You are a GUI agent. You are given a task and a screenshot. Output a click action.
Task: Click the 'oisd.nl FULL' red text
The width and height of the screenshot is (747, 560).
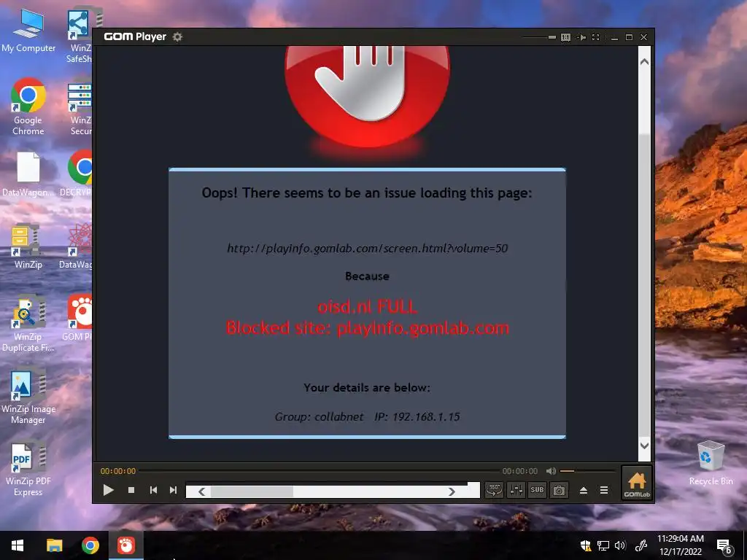368,306
